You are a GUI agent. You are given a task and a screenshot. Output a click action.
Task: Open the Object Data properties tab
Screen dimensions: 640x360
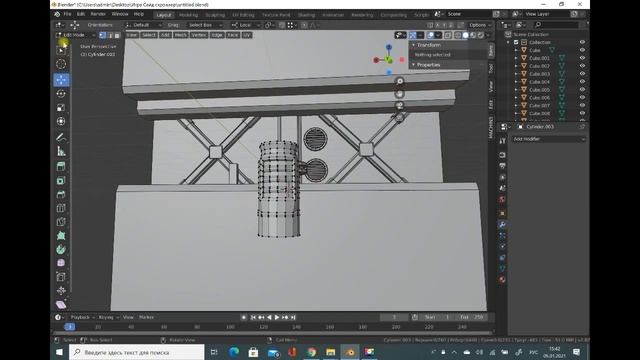click(x=502, y=269)
